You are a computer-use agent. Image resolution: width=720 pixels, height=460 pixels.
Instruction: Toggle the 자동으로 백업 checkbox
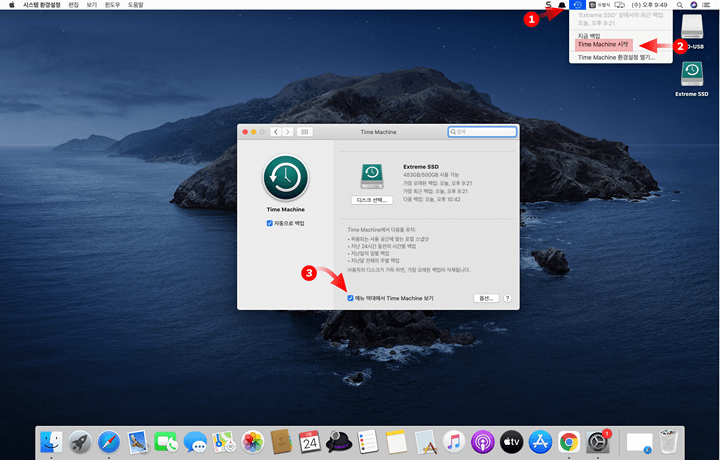tap(270, 224)
